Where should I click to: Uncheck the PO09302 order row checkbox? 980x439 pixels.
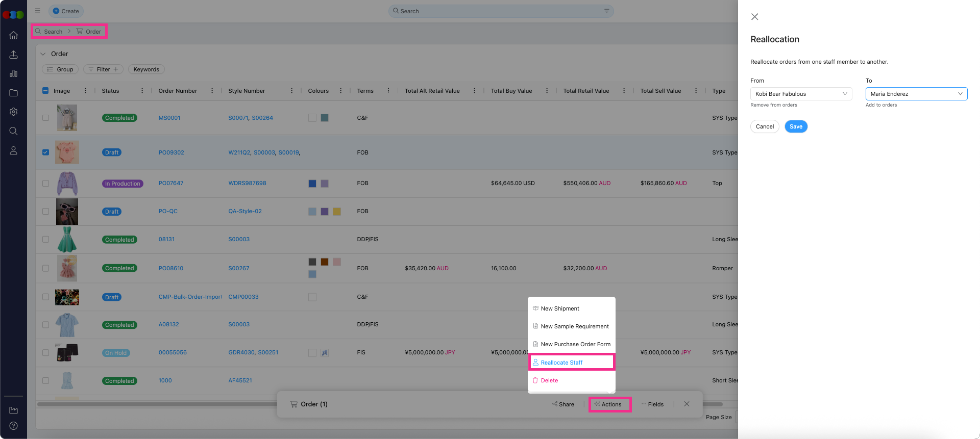pyautogui.click(x=45, y=152)
